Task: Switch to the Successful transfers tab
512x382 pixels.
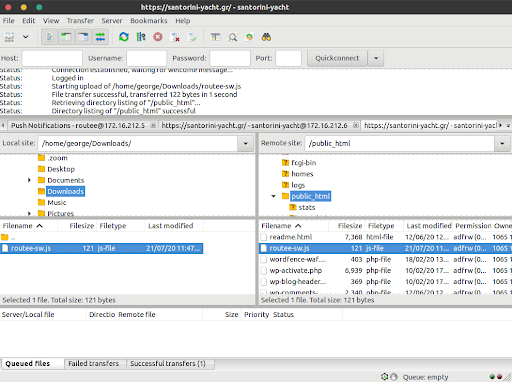Action: 168,364
